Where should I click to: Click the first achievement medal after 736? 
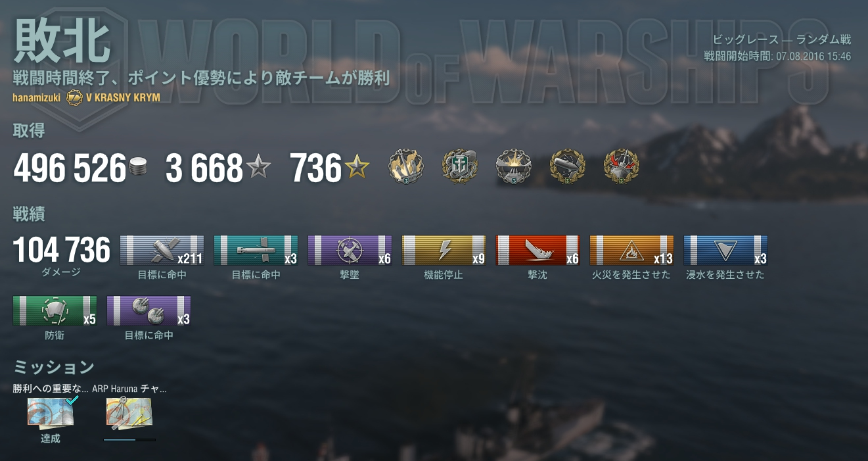pyautogui.click(x=406, y=166)
